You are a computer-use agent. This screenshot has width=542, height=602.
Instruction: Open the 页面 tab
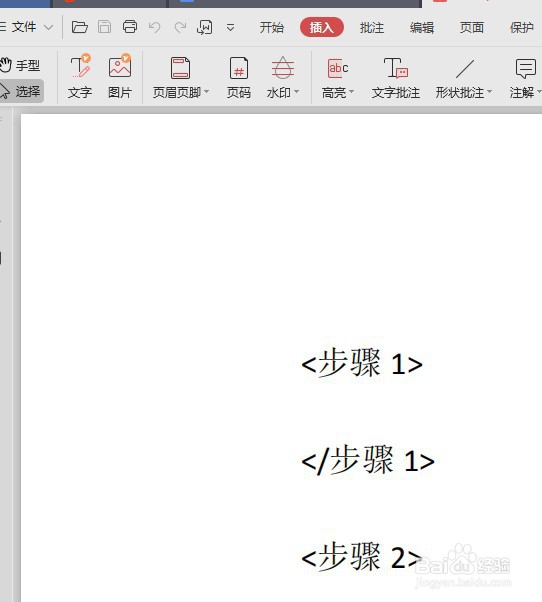pos(471,28)
